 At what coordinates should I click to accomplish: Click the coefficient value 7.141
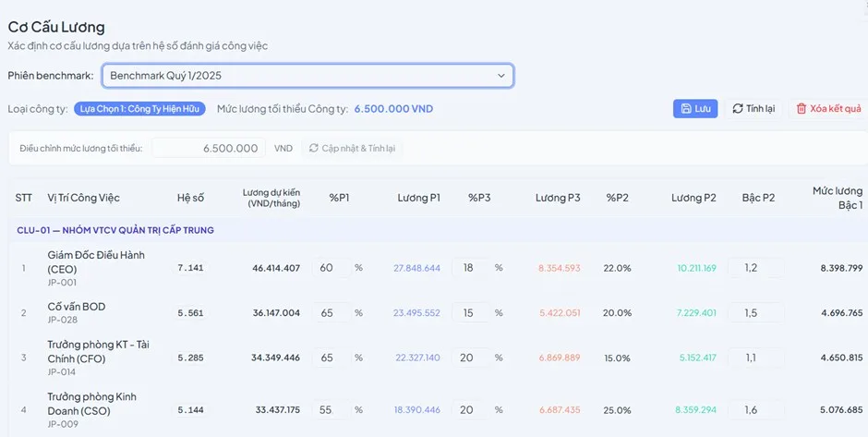(190, 268)
